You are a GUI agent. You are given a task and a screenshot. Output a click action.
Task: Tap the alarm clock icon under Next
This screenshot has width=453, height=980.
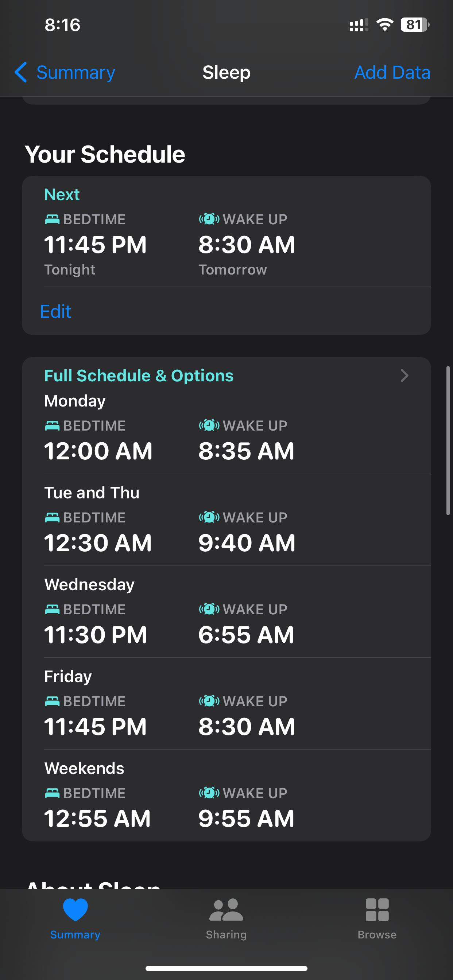209,219
